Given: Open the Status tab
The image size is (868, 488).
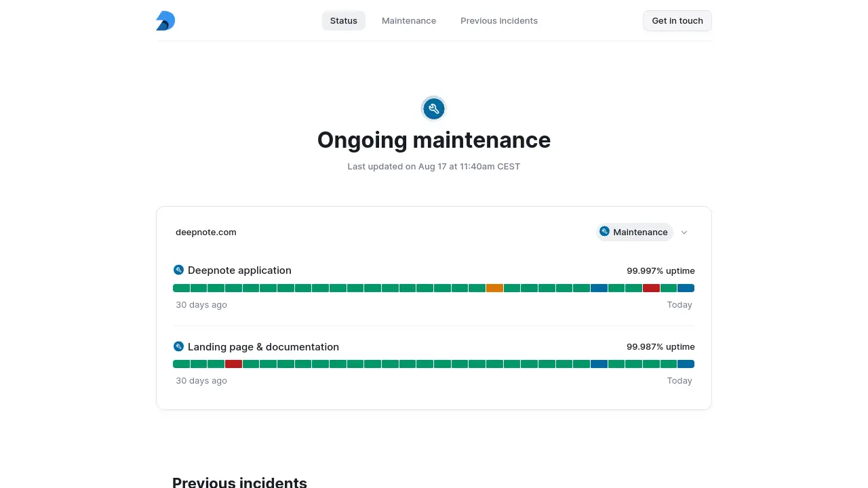Looking at the screenshot, I should [x=343, y=21].
